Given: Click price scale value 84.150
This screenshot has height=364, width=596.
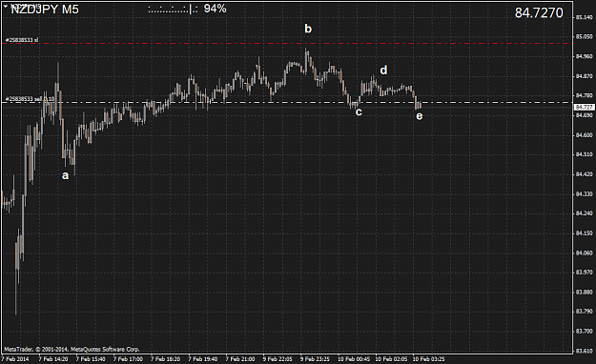Looking at the screenshot, I should click(x=585, y=233).
